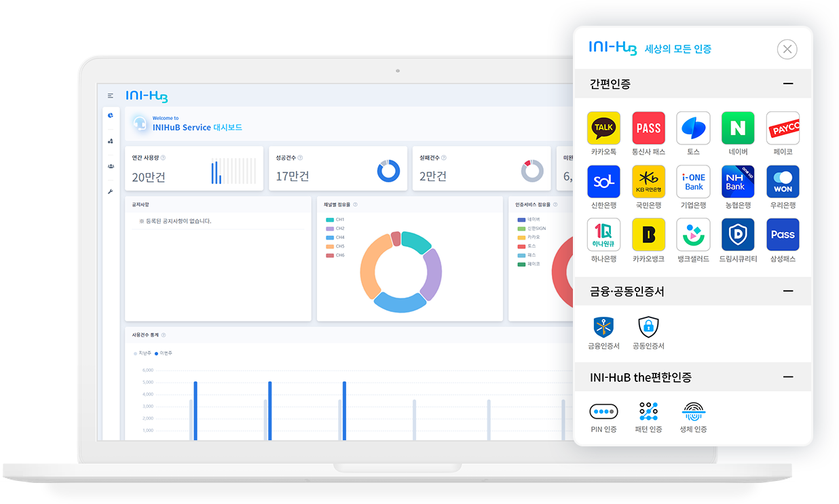839x504 pixels.
Task: Toggle the CH4 legend entry
Action: tap(335, 237)
